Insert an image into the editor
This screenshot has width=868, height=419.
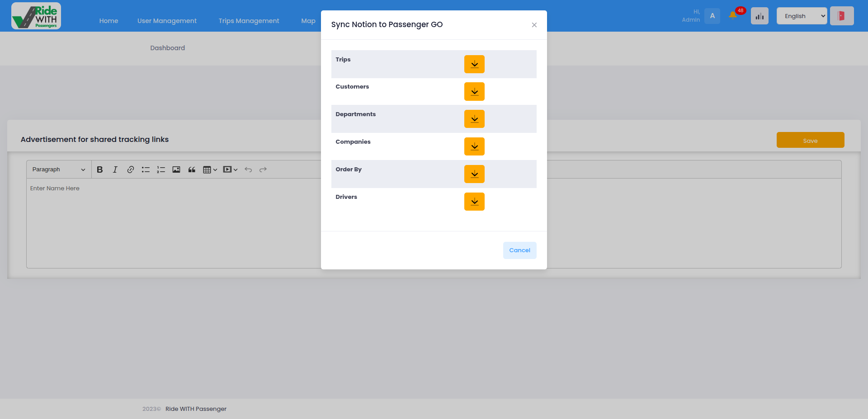pyautogui.click(x=176, y=169)
